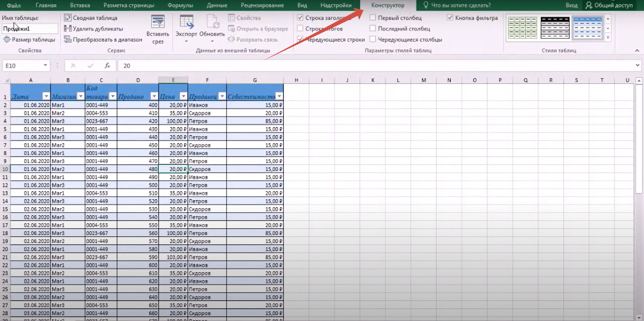Click the Обновить refresh button
Image resolution: width=644 pixels, height=321 pixels.
point(212,29)
